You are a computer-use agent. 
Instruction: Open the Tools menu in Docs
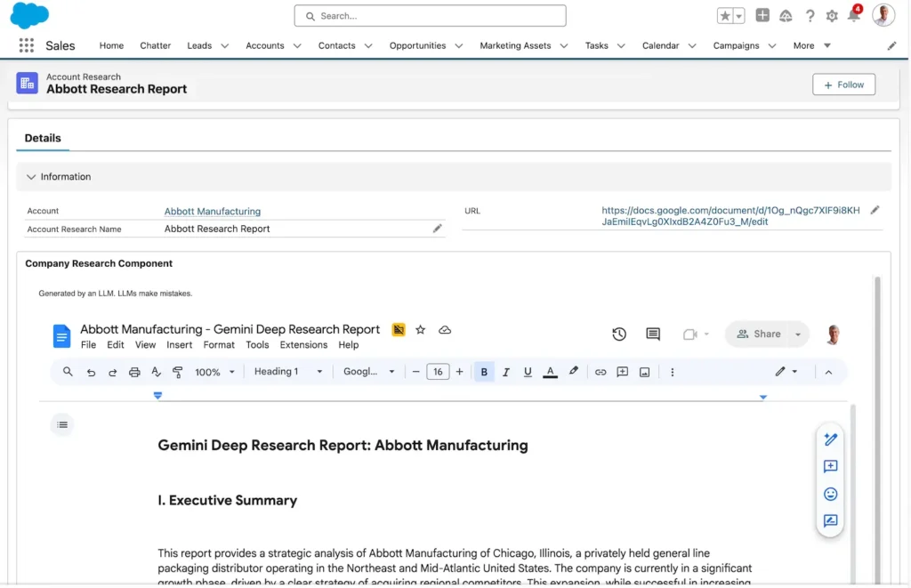coord(257,344)
